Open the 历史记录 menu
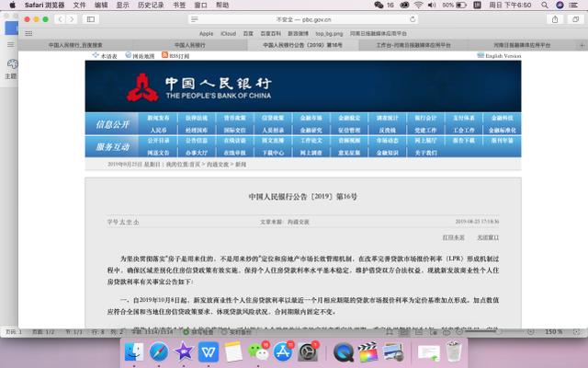The height and width of the screenshot is (368, 588). [151, 5]
